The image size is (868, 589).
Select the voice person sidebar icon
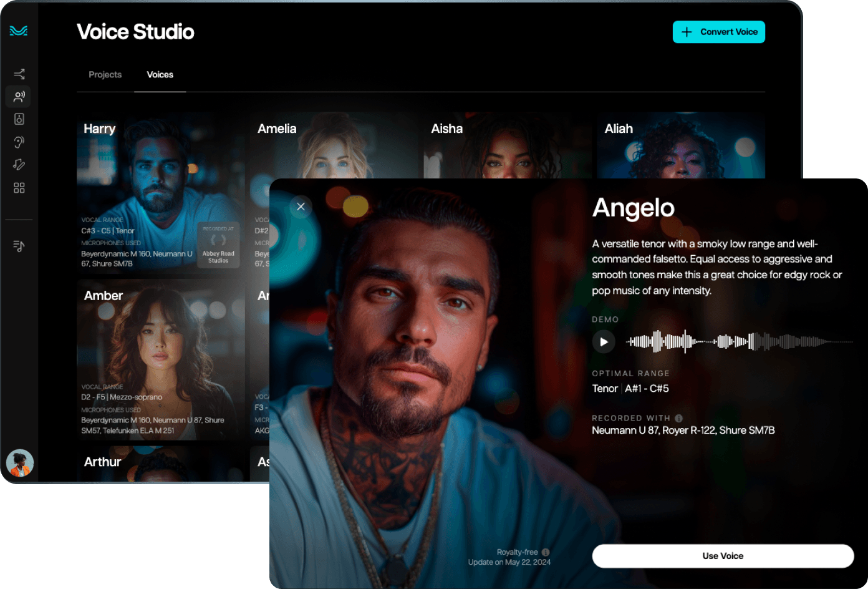pyautogui.click(x=19, y=97)
